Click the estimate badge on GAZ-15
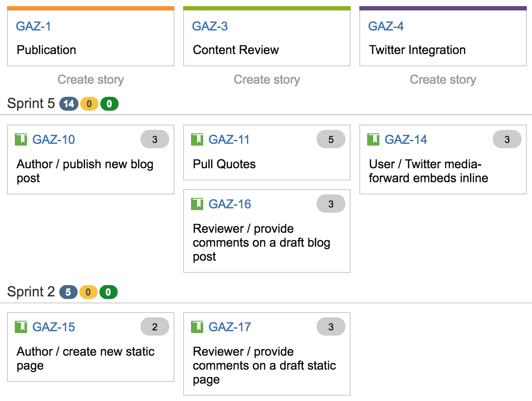Viewport: 532px width, 401px height. pyautogui.click(x=155, y=327)
